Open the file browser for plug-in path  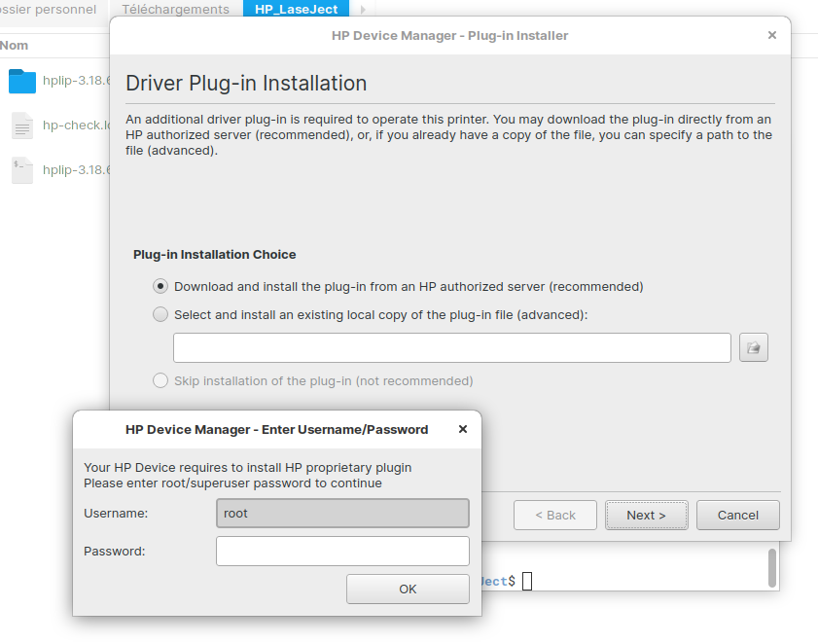(x=754, y=347)
